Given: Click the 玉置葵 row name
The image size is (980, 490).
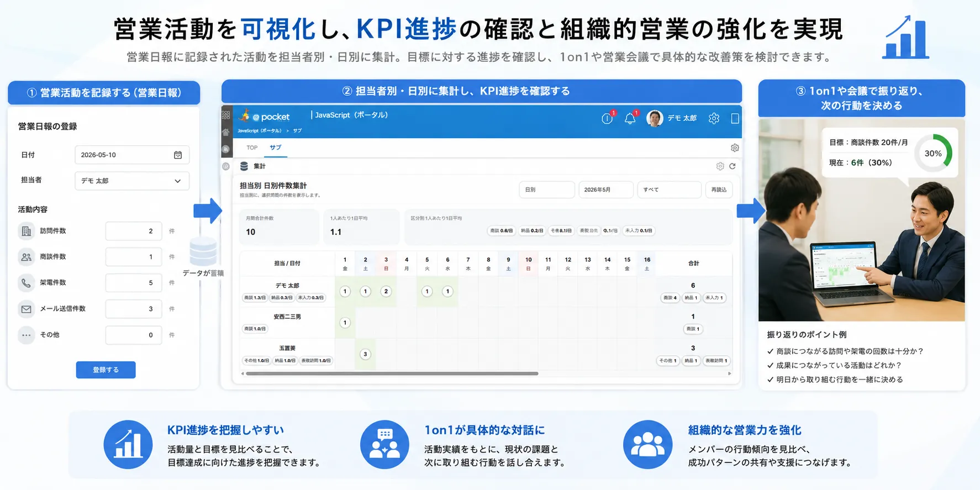Looking at the screenshot, I should pos(287,348).
